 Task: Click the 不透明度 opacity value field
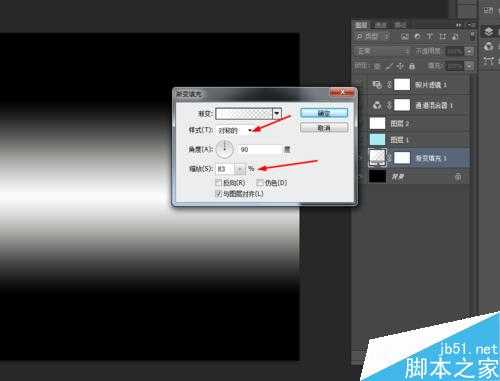pyautogui.click(x=455, y=51)
